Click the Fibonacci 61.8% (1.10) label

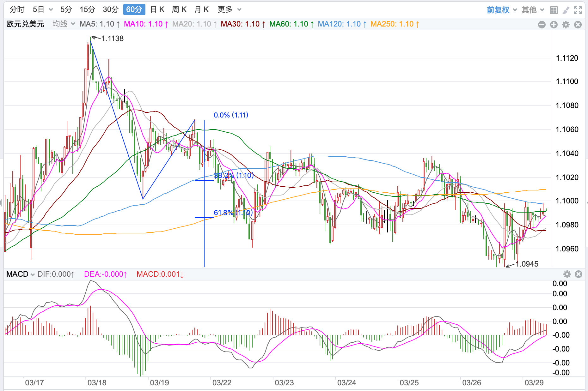(233, 213)
